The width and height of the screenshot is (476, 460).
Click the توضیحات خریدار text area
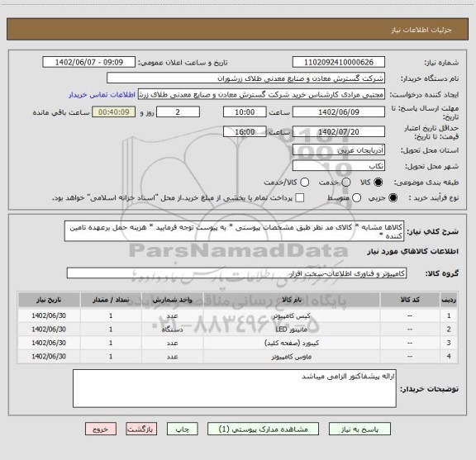point(235,388)
